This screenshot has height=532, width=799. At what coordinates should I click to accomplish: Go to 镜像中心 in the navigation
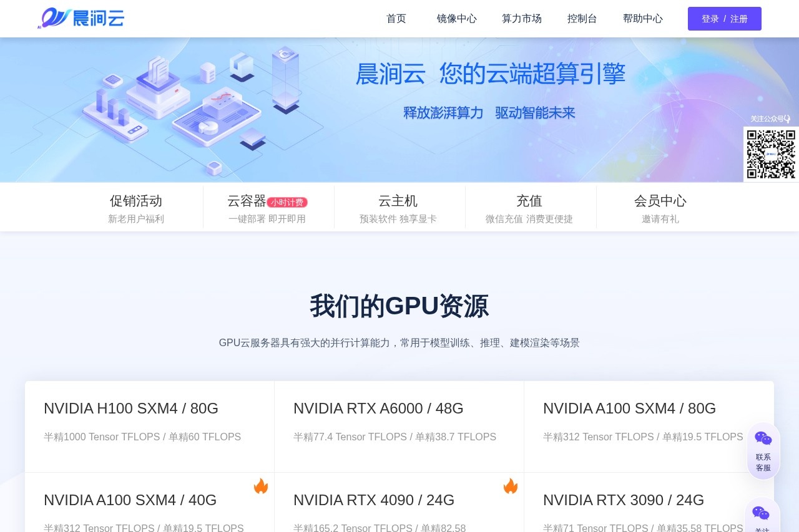pos(456,19)
